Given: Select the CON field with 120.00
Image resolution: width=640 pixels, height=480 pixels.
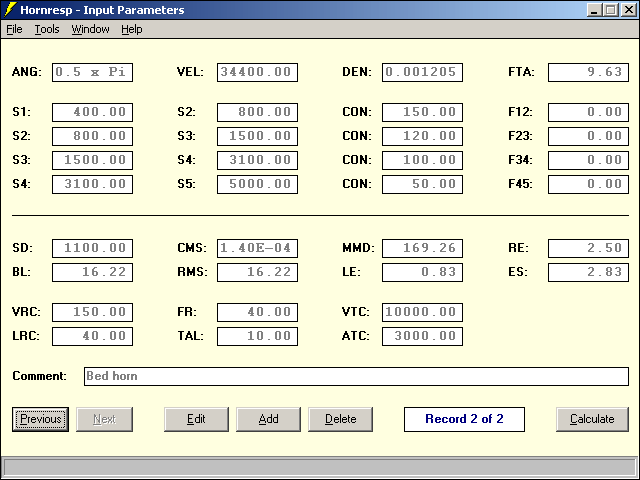Looking at the screenshot, I should point(422,136).
